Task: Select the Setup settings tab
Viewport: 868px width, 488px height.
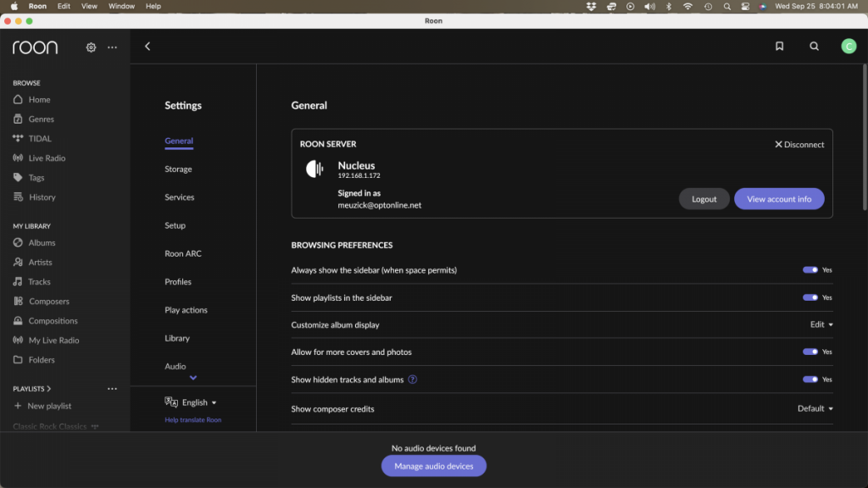Action: point(175,225)
